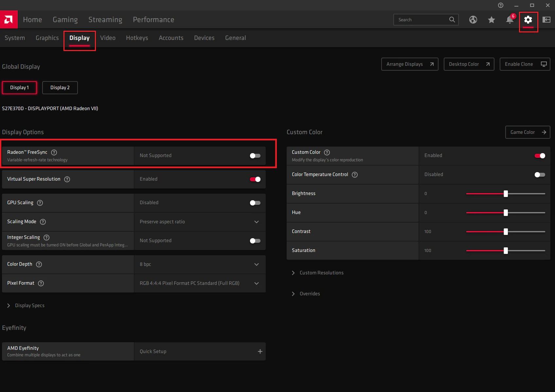Show help for Radeon FreeSync

coord(54,152)
